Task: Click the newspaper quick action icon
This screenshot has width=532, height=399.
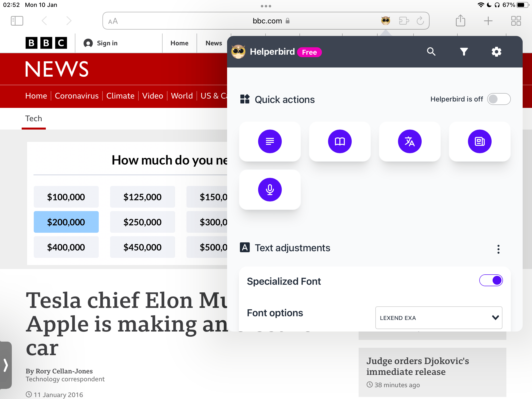Action: coord(480,141)
